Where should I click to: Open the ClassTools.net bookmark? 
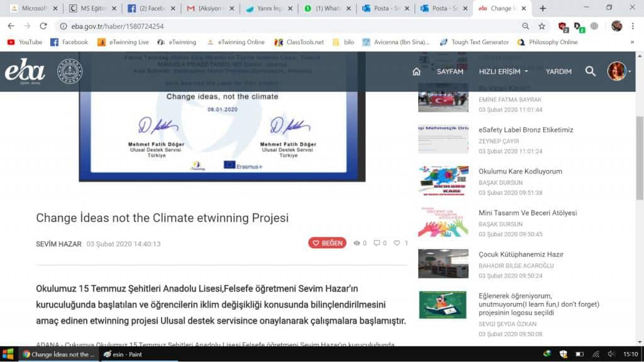click(299, 42)
